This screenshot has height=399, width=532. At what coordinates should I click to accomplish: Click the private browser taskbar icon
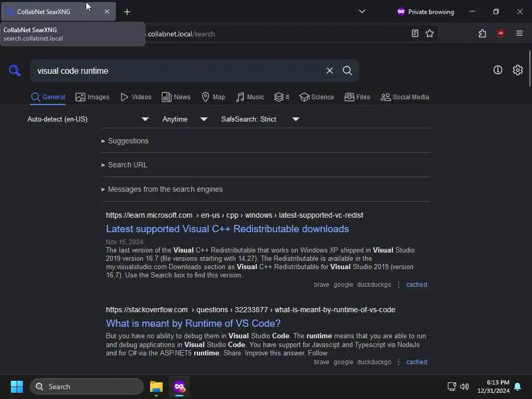point(179,387)
